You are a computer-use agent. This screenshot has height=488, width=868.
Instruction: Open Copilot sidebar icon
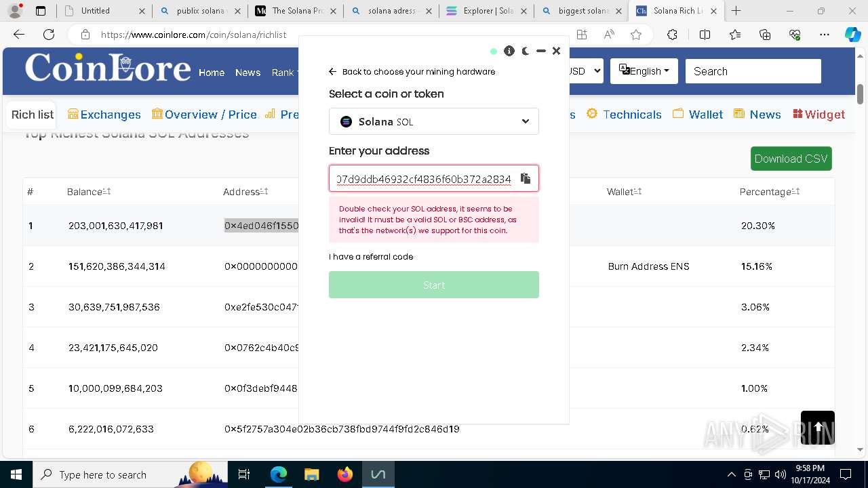click(853, 35)
